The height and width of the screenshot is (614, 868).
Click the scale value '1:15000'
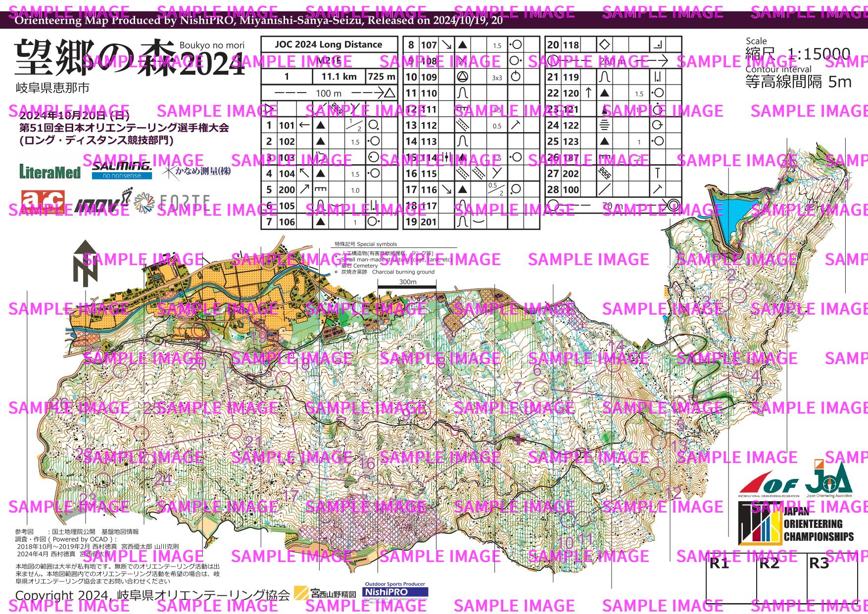(819, 54)
